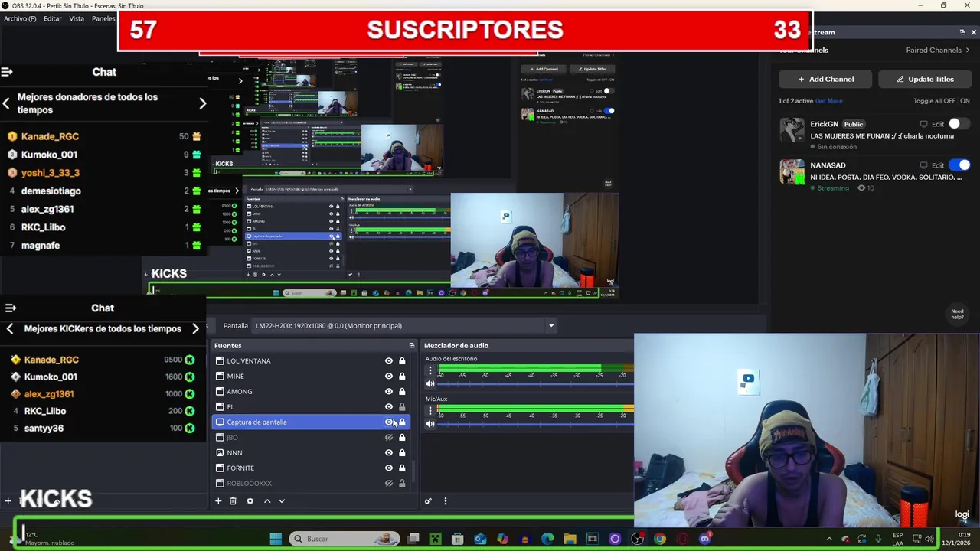Undock the Restream panel via float icon
Screen dimensions: 980x551
pos(962,32)
